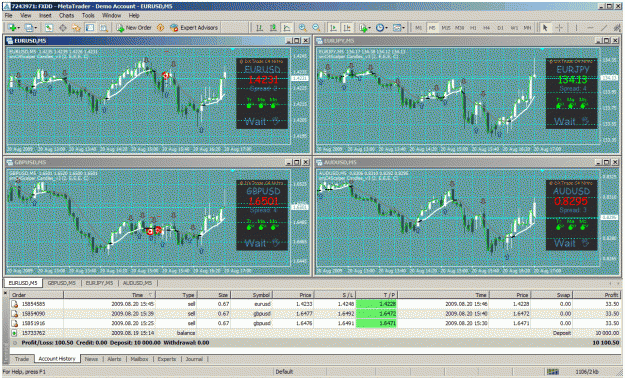Select the MN timeframe
Screen dimensions: 625x378
(527, 28)
